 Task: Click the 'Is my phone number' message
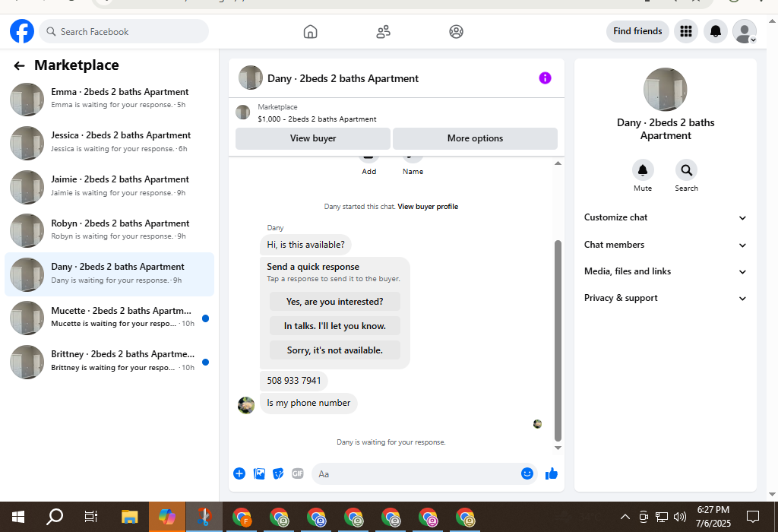pos(308,403)
